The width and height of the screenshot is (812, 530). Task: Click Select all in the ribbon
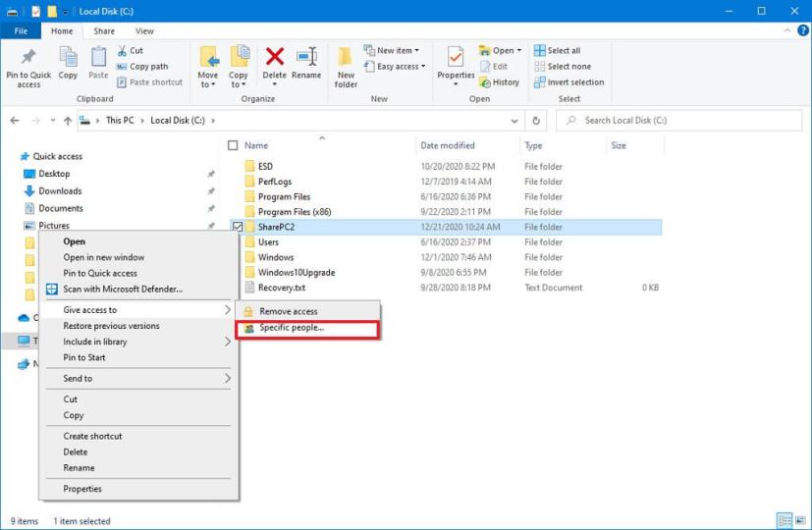(x=558, y=50)
